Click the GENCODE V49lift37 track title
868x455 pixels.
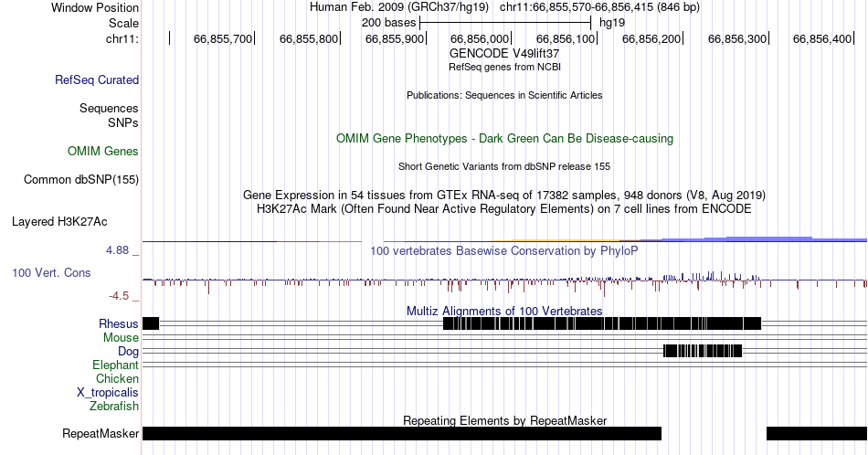tap(504, 54)
